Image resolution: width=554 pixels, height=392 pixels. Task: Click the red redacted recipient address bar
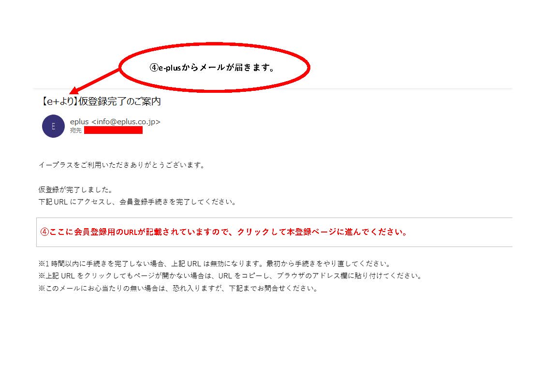click(x=114, y=131)
